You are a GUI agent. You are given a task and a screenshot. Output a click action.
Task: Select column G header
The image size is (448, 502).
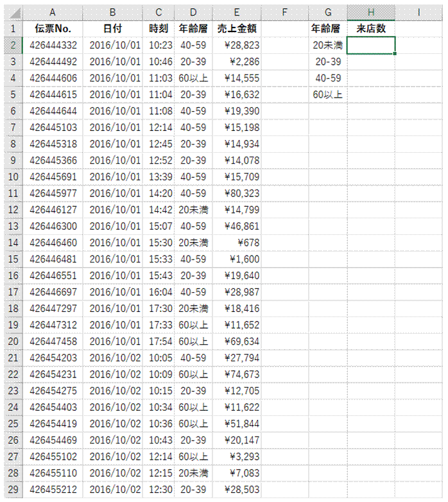(x=328, y=13)
